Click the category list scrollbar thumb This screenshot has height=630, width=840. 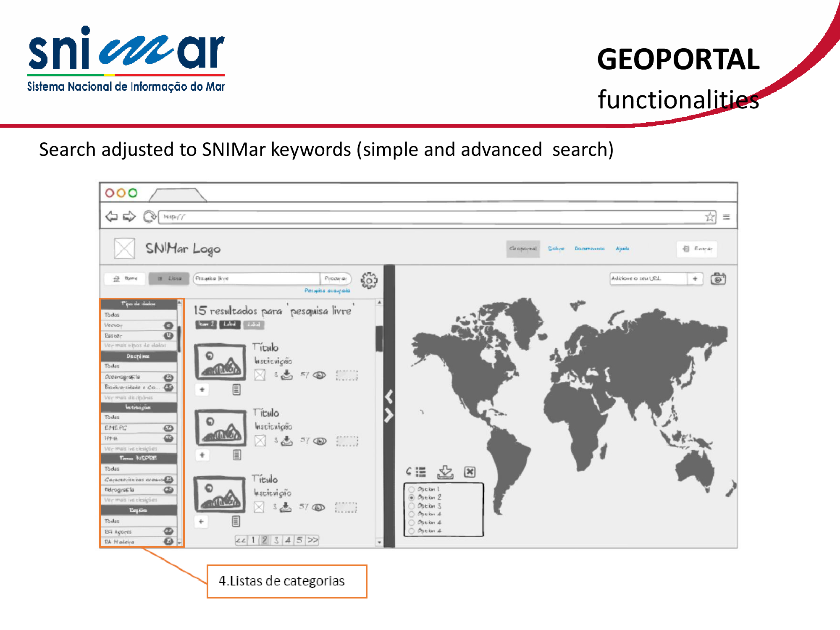[179, 339]
